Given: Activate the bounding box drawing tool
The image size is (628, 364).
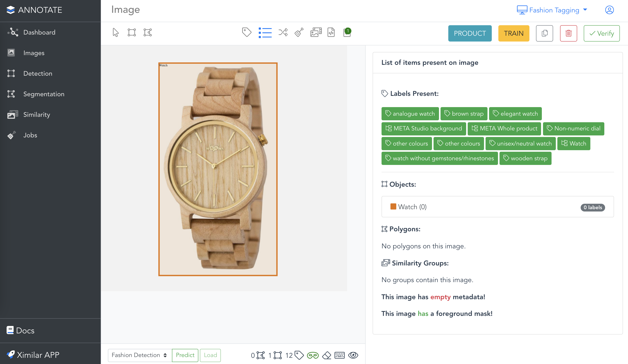Looking at the screenshot, I should pos(132,32).
